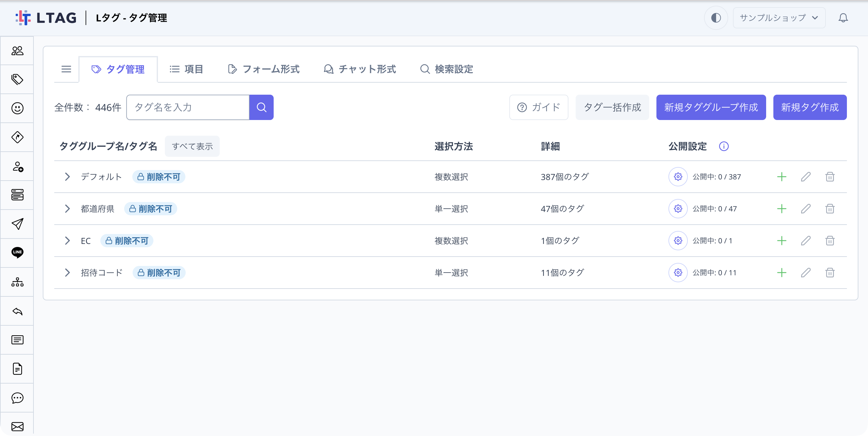Open publish settings gear for デフォルト
The width and height of the screenshot is (868, 436).
(x=678, y=177)
